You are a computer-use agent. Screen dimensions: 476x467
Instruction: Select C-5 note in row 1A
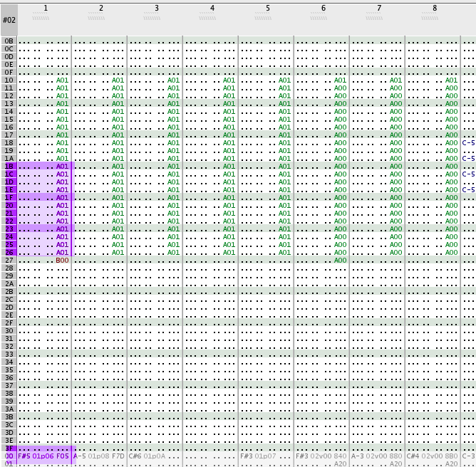pyautogui.click(x=469, y=158)
